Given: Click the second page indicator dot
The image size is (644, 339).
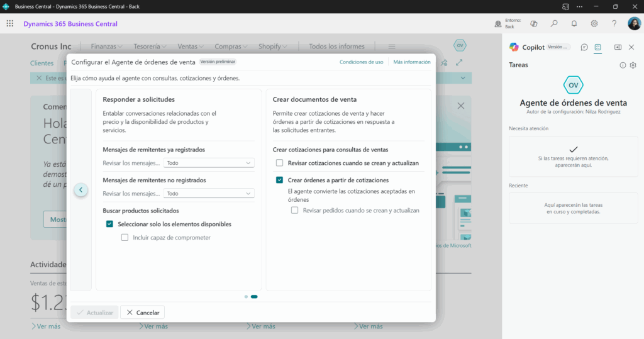Looking at the screenshot, I should coord(254,297).
